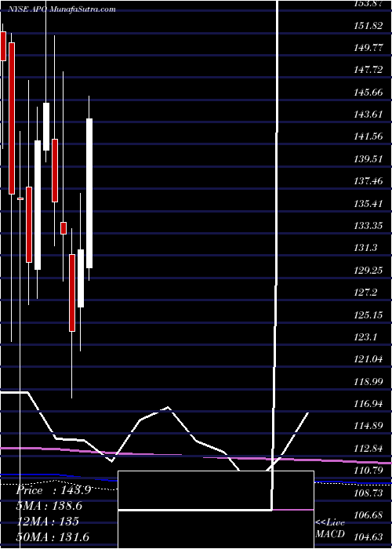The width and height of the screenshot is (392, 549).
Task: Click the 5MA : 138.6 value
Action: tap(48, 506)
